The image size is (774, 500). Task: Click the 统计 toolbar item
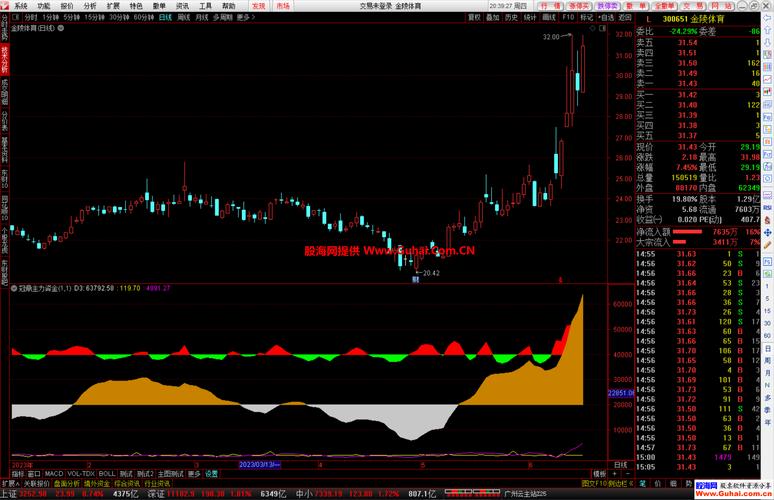point(530,17)
